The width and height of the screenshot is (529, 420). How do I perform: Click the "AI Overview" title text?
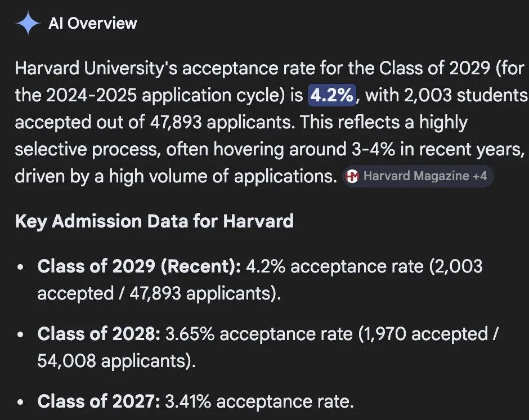93,23
